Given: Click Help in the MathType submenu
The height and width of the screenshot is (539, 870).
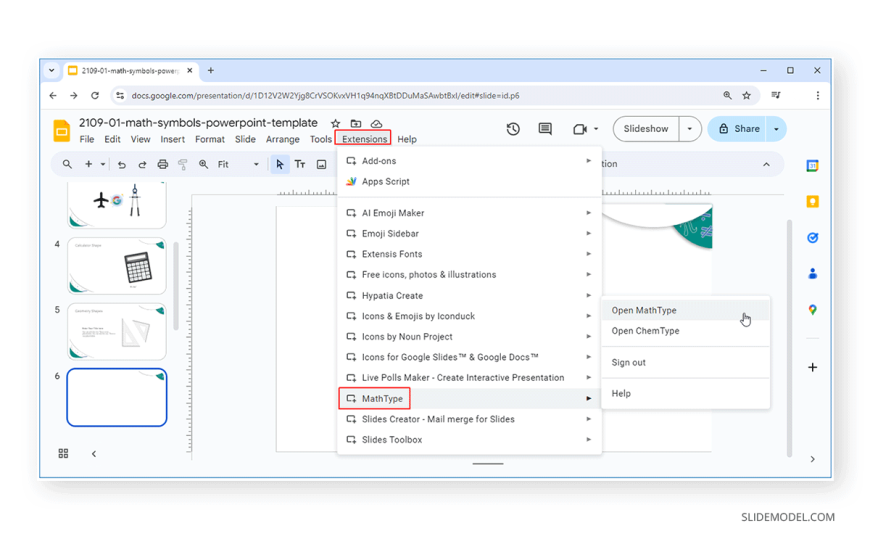Looking at the screenshot, I should (686, 394).
